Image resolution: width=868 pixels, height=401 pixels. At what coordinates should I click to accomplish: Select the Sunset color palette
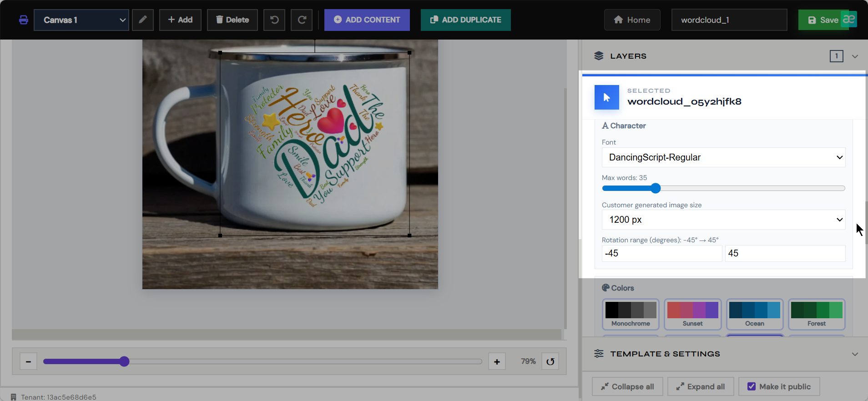point(692,314)
